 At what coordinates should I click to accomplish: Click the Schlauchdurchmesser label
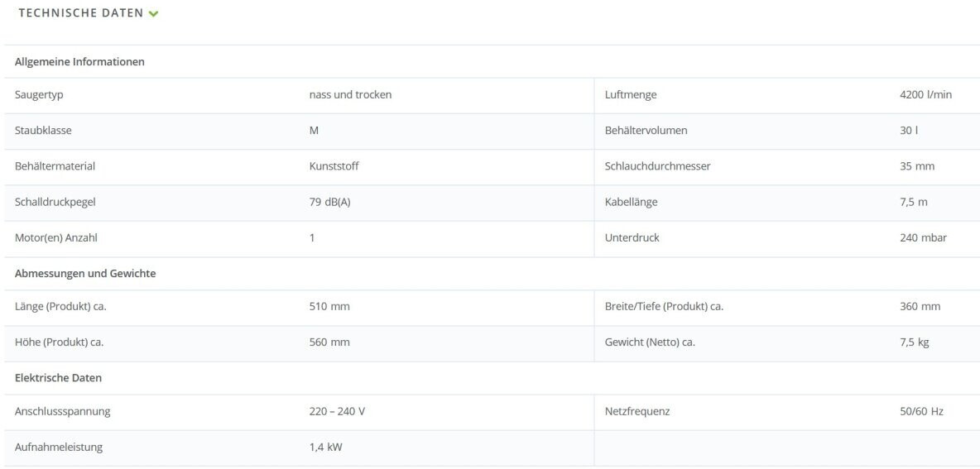pos(657,165)
